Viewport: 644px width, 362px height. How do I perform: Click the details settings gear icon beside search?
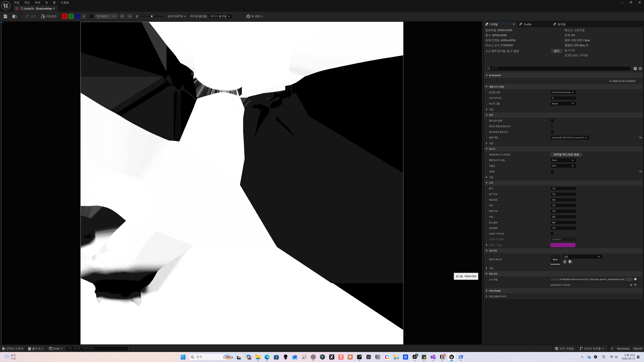[x=640, y=68]
